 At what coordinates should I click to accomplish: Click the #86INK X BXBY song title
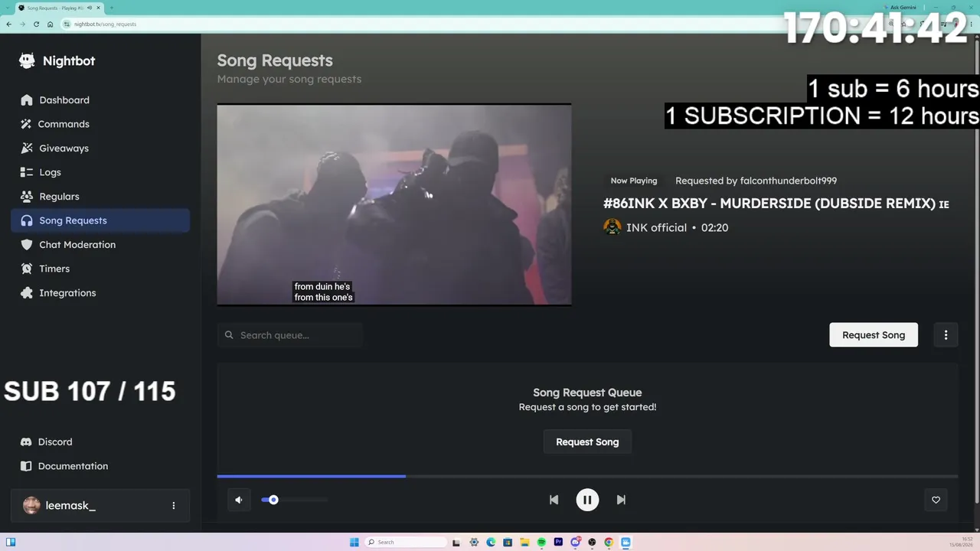click(x=776, y=204)
